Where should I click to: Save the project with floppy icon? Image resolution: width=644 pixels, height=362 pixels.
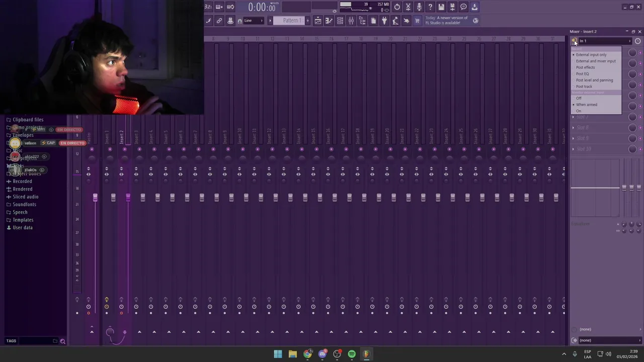tap(441, 7)
